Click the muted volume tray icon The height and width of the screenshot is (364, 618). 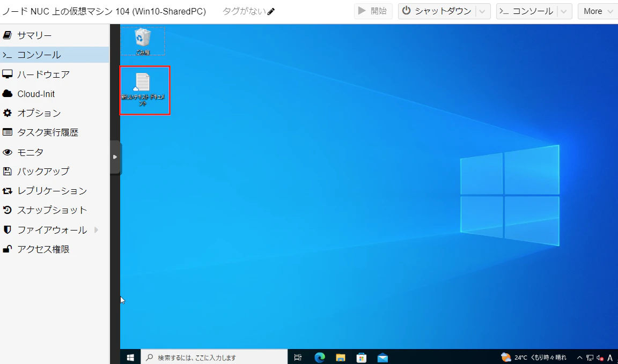tap(600, 358)
